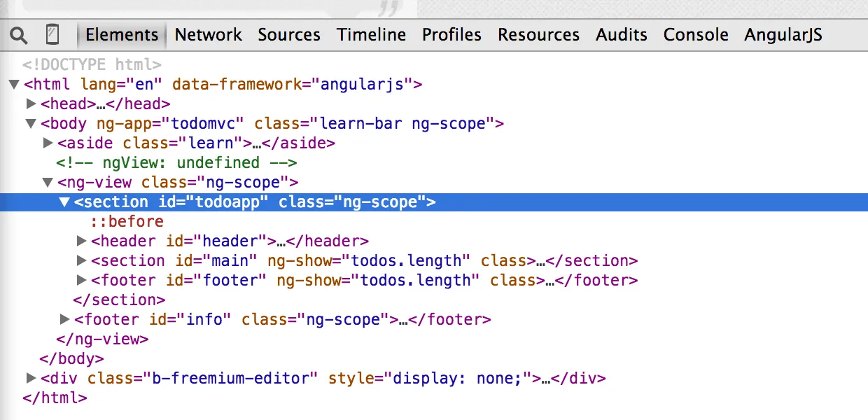This screenshot has width=868, height=420.
Task: Open the Resources tab
Action: (x=538, y=34)
